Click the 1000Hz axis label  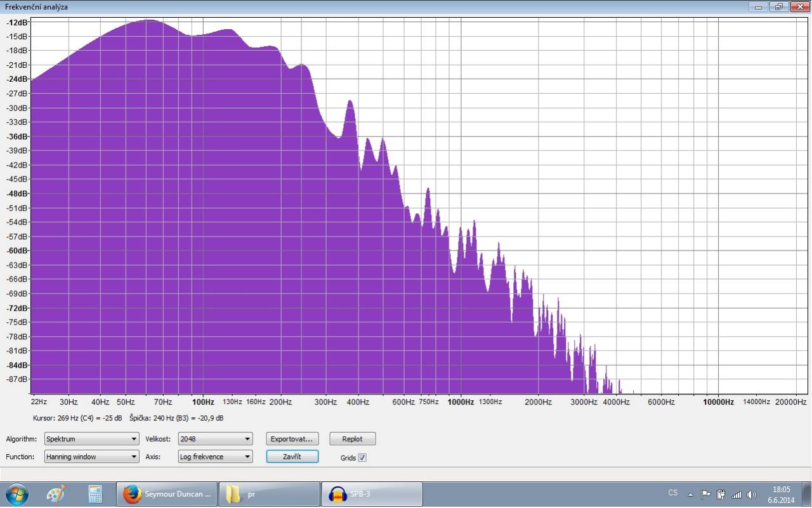pos(461,402)
